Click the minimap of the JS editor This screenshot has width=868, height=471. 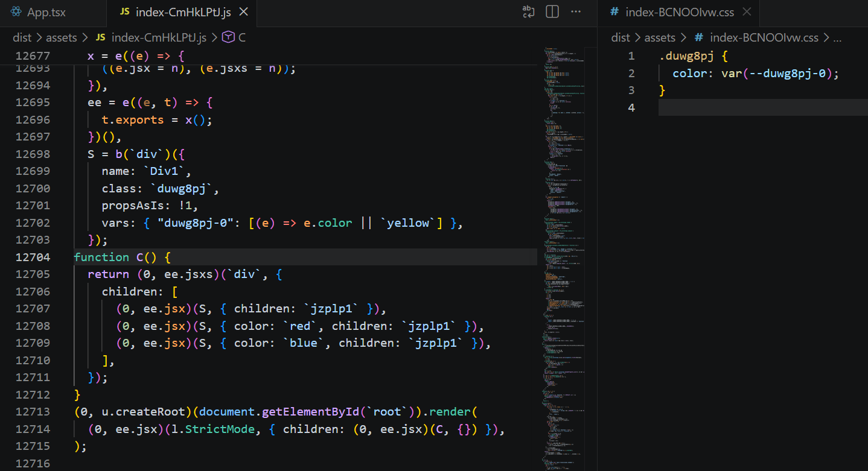tap(565, 241)
